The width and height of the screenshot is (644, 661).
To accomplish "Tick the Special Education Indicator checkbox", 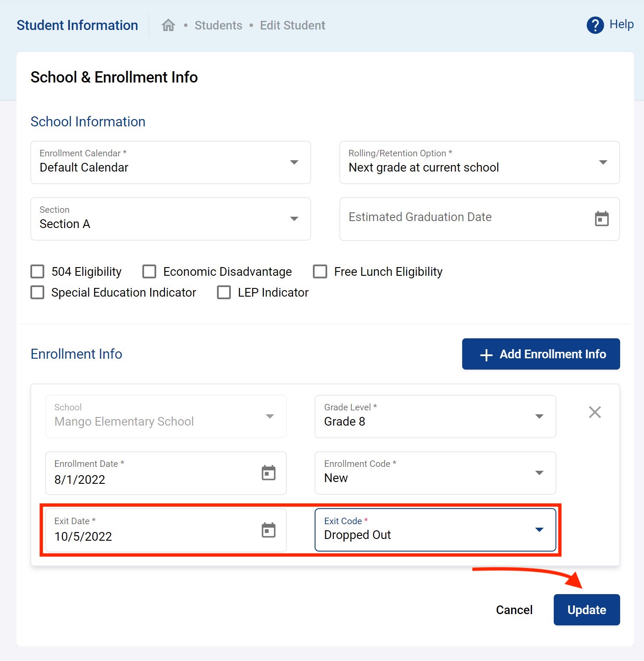I will 38,293.
